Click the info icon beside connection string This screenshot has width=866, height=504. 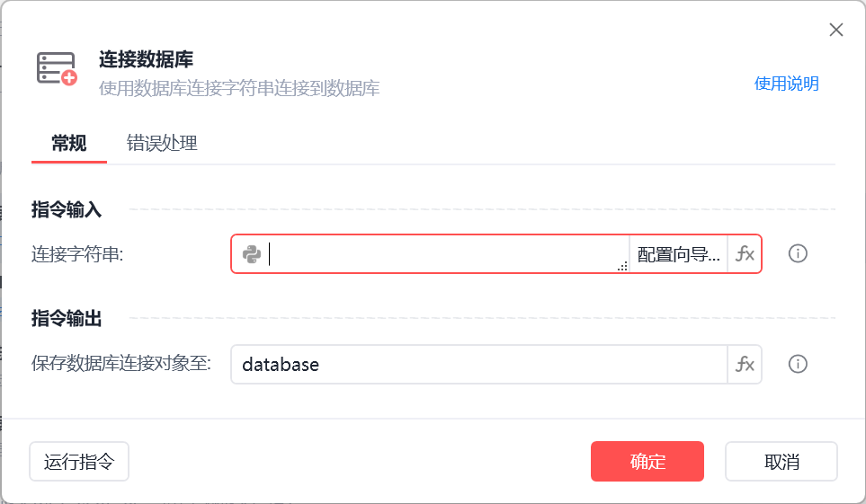(x=798, y=254)
